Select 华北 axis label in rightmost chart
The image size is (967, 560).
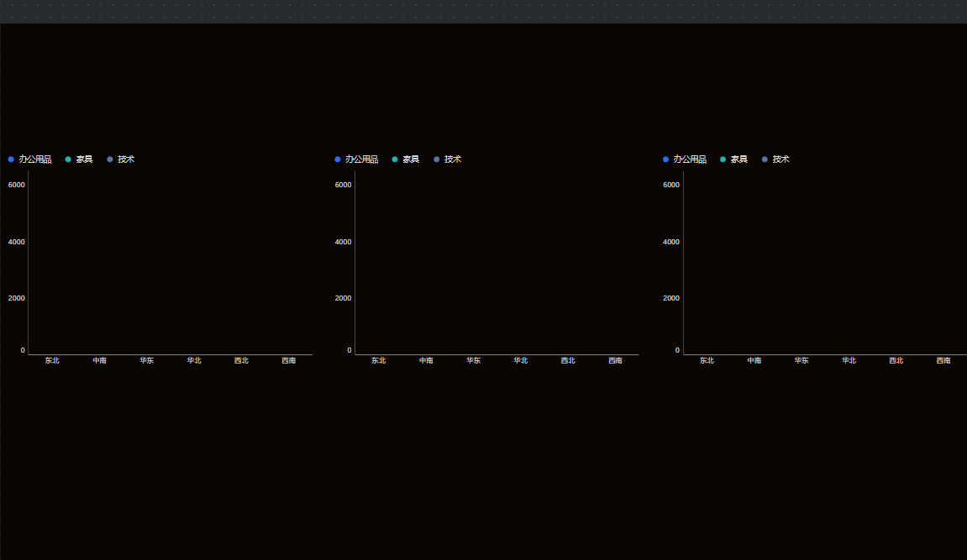pyautogui.click(x=849, y=361)
